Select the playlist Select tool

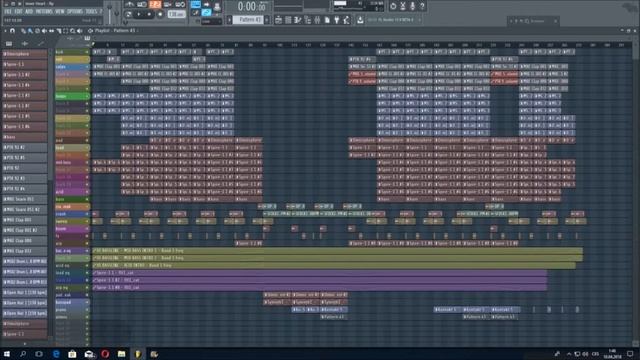[x=65, y=31]
